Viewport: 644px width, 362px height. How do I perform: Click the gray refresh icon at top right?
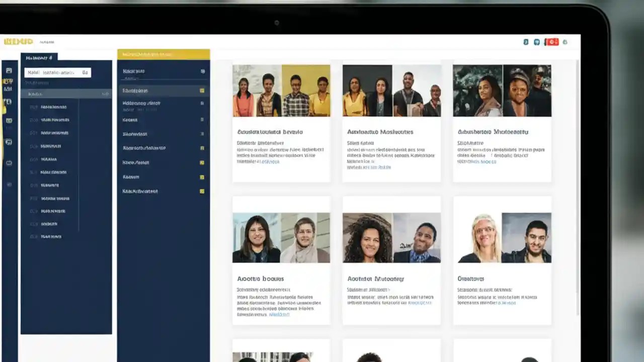coord(565,42)
